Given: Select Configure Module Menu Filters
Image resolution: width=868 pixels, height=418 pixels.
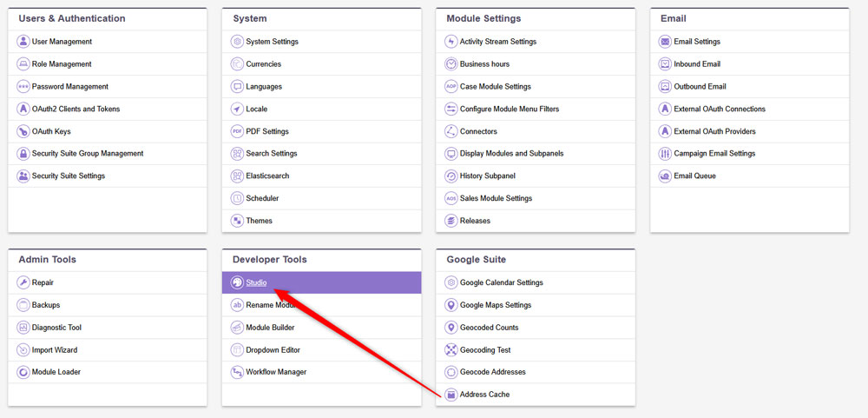Looking at the screenshot, I should 510,109.
